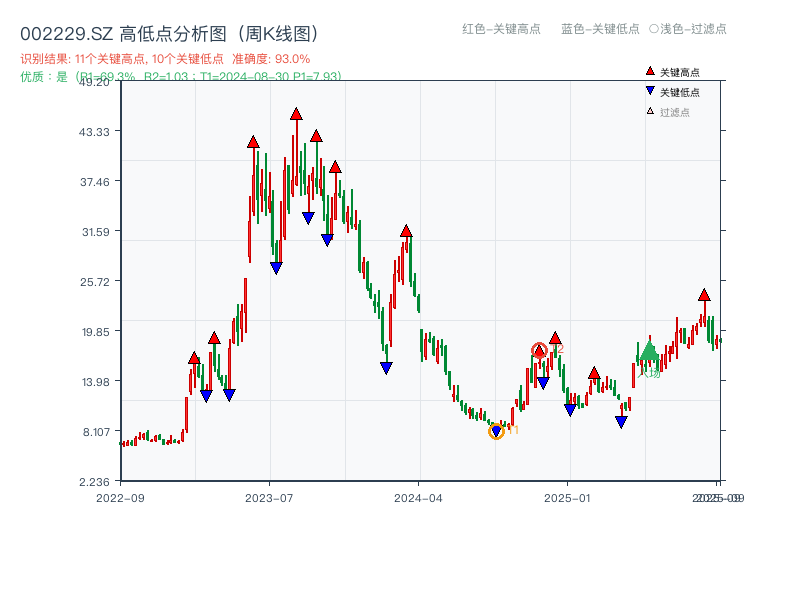The width and height of the screenshot is (800, 600).
Task: Click the red triangle icon beside 关键高点 legend
Action: pyautogui.click(x=651, y=72)
